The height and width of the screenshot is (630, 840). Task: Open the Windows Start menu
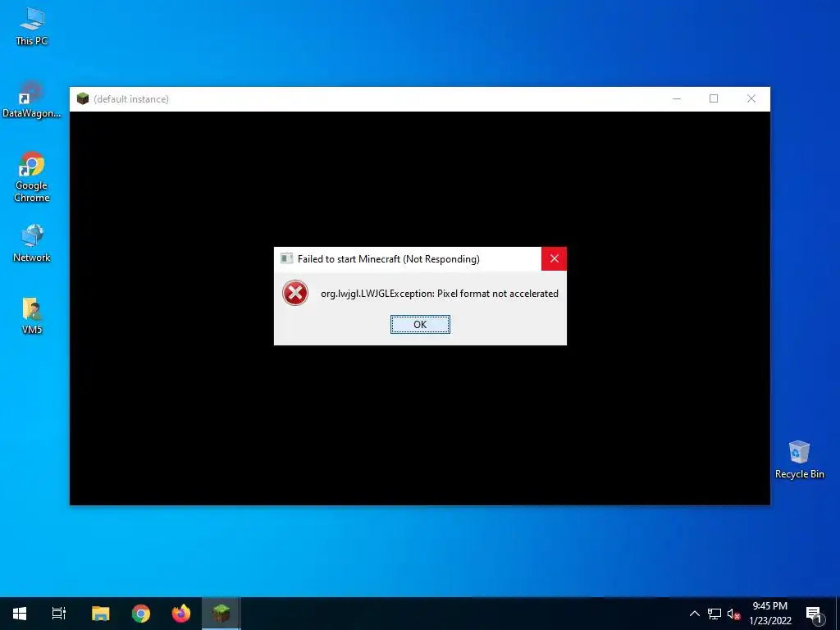click(x=20, y=614)
